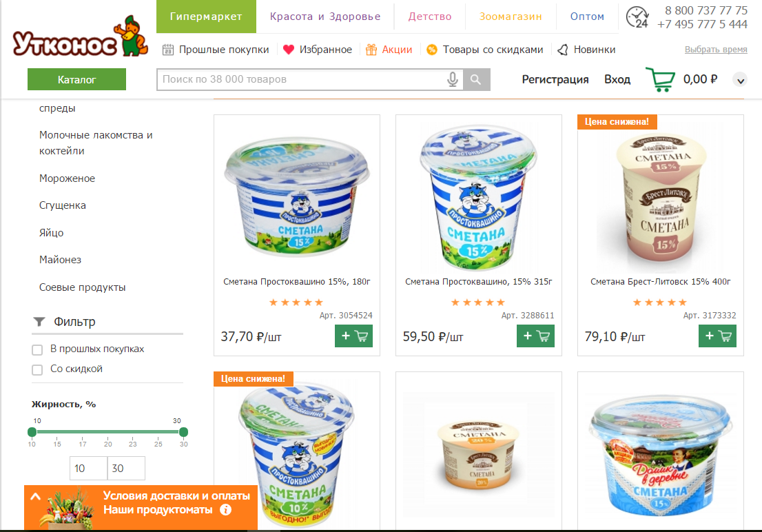Add Сметана Брест-Литовск 400г to cart

click(717, 336)
